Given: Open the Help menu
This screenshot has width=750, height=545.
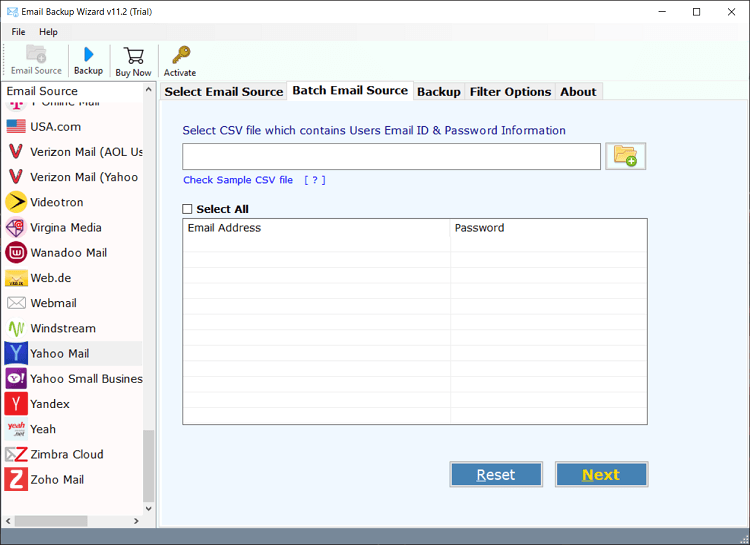Looking at the screenshot, I should click(x=48, y=32).
